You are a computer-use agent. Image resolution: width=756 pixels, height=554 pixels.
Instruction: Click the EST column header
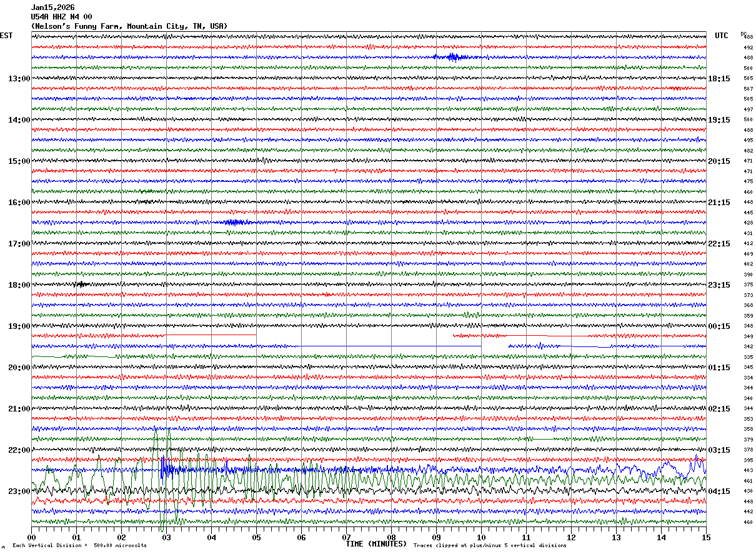[x=6, y=36]
